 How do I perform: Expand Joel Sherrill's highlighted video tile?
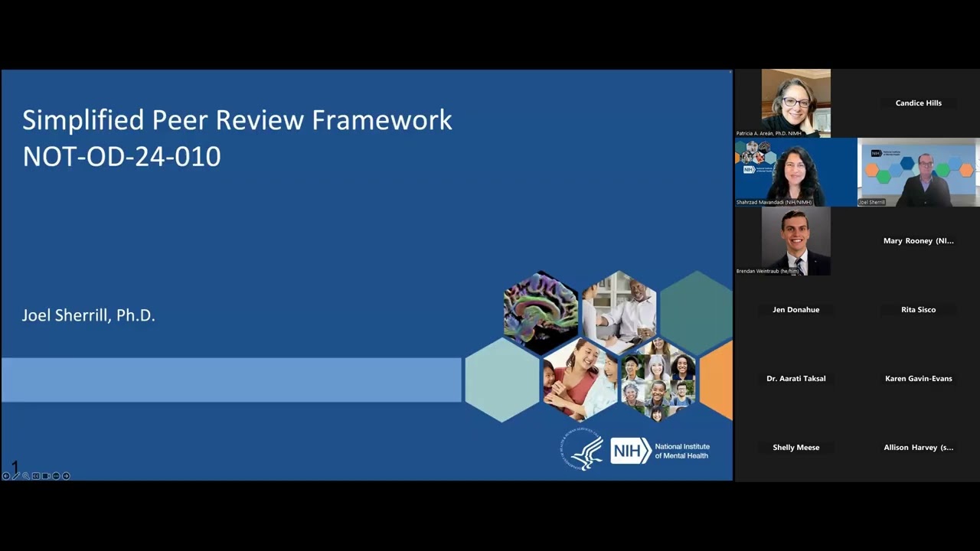918,172
